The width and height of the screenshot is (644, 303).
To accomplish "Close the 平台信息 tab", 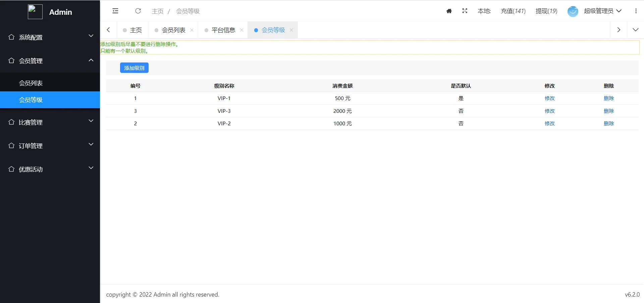I will click(241, 30).
